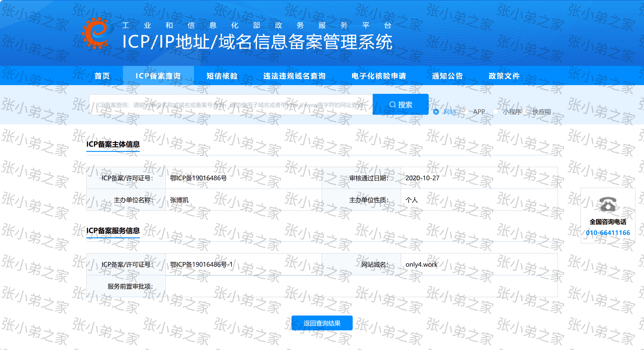Open the 短信核验 section

click(x=222, y=76)
